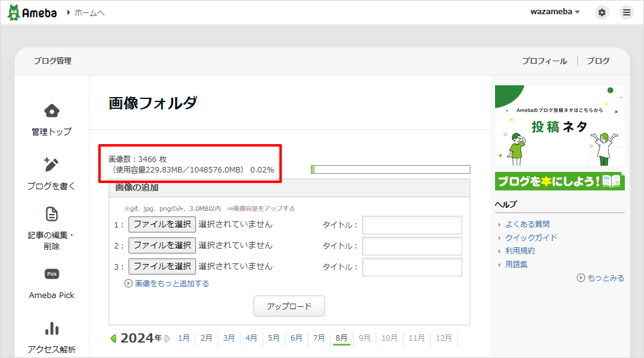Image resolution: width=644 pixels, height=358 pixels.
Task: Click the play icon beside もっとみる
Action: 581,278
